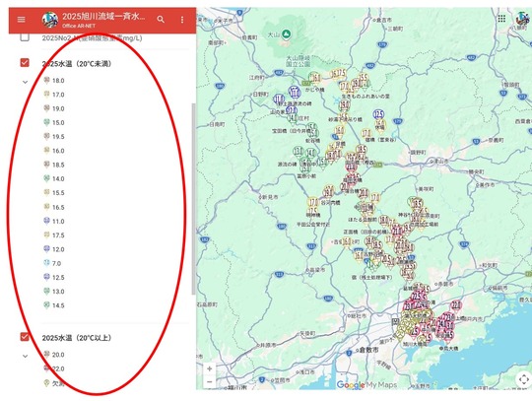Uncheck the 2025水温（20℃以上）layer checkbox
The width and height of the screenshot is (532, 401).
tap(25, 337)
